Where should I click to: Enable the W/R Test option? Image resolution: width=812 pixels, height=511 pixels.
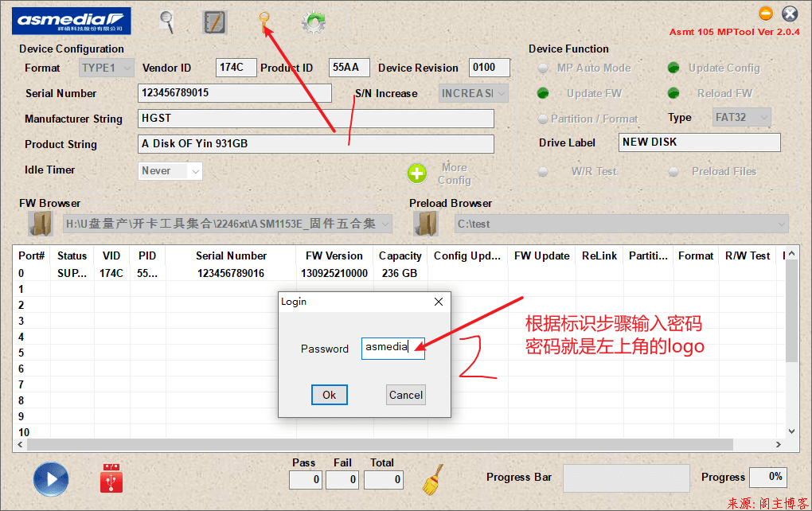click(543, 172)
